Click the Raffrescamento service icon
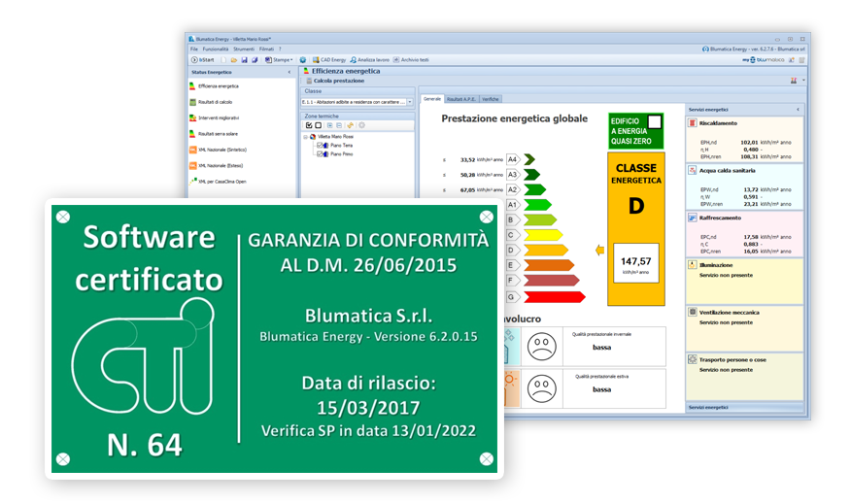 [x=693, y=218]
